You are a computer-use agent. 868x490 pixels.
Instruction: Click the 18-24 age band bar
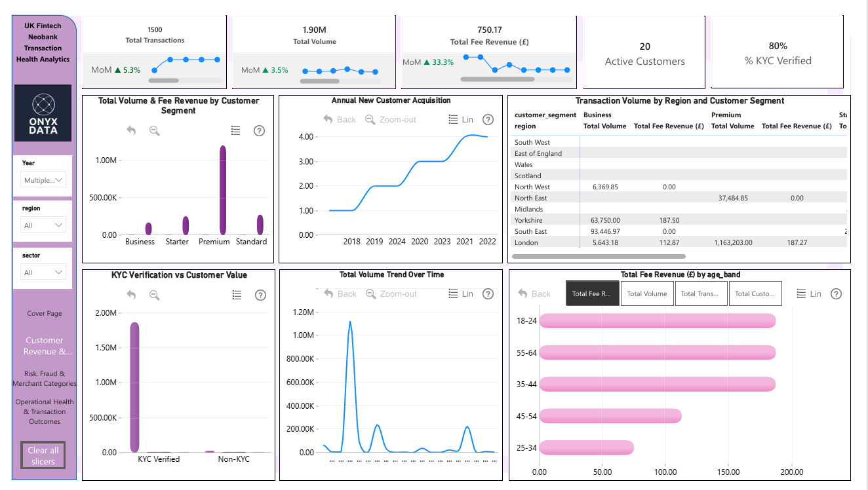click(x=658, y=321)
